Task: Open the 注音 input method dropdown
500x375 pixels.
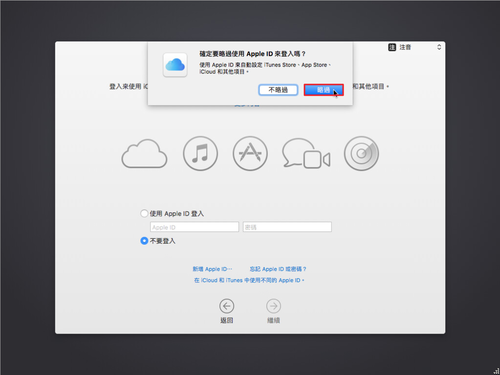Action: [415, 47]
